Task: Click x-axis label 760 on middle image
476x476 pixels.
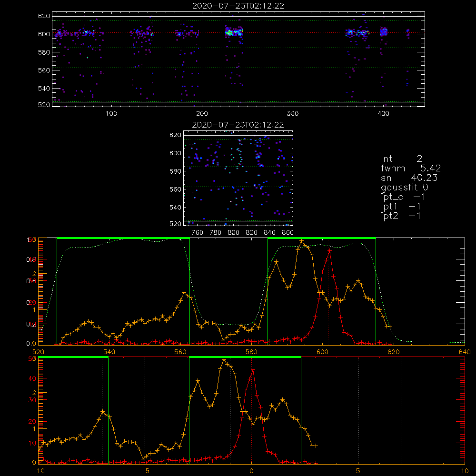Action: pos(198,233)
